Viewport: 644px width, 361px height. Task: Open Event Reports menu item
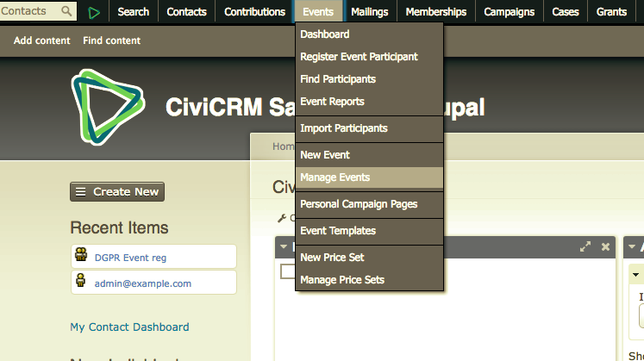point(369,102)
